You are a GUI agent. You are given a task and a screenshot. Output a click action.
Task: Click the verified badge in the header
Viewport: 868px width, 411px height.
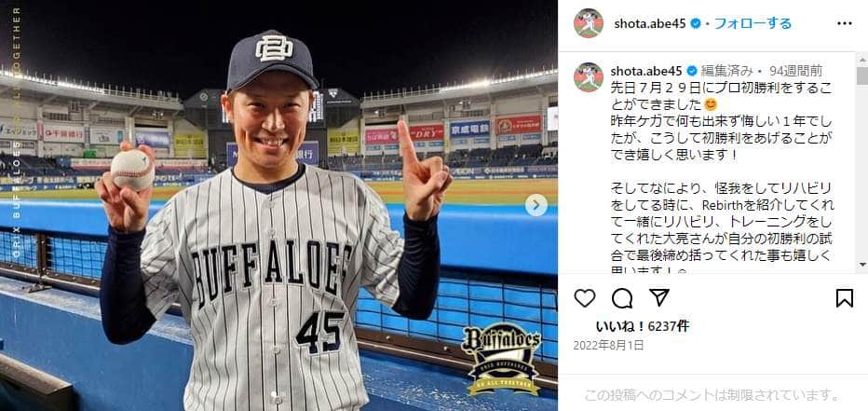pos(697,23)
